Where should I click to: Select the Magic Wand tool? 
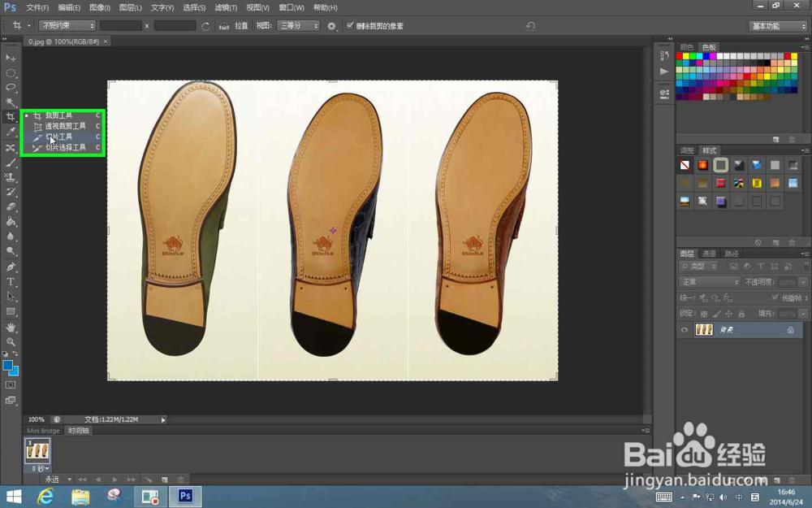click(x=11, y=102)
